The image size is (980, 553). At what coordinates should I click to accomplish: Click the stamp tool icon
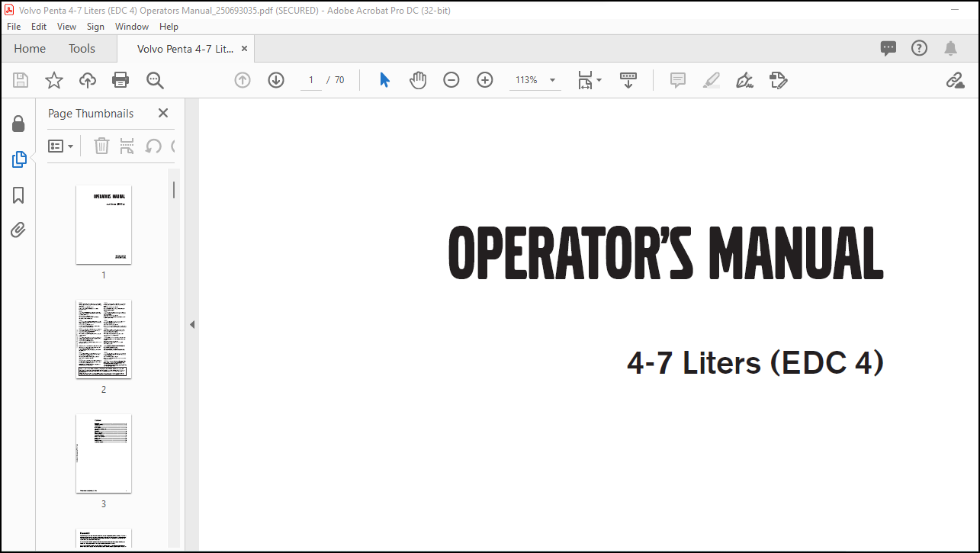[x=778, y=80]
